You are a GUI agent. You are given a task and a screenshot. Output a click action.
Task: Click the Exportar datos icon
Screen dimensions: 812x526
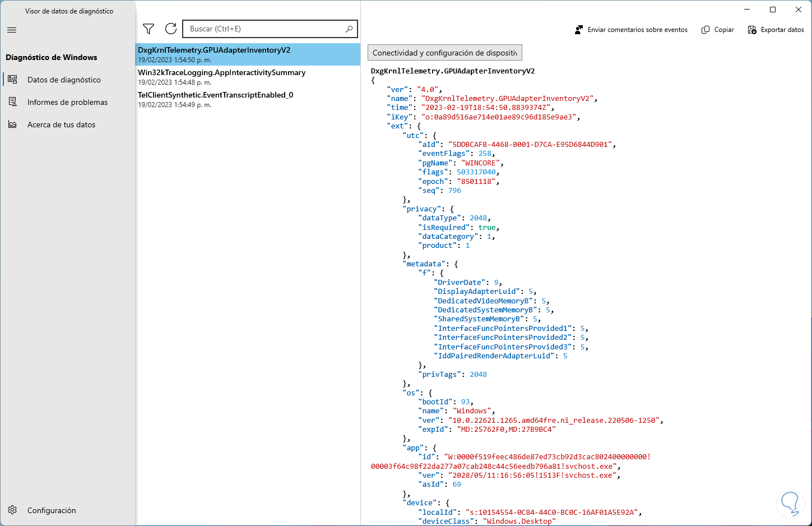pyautogui.click(x=752, y=30)
